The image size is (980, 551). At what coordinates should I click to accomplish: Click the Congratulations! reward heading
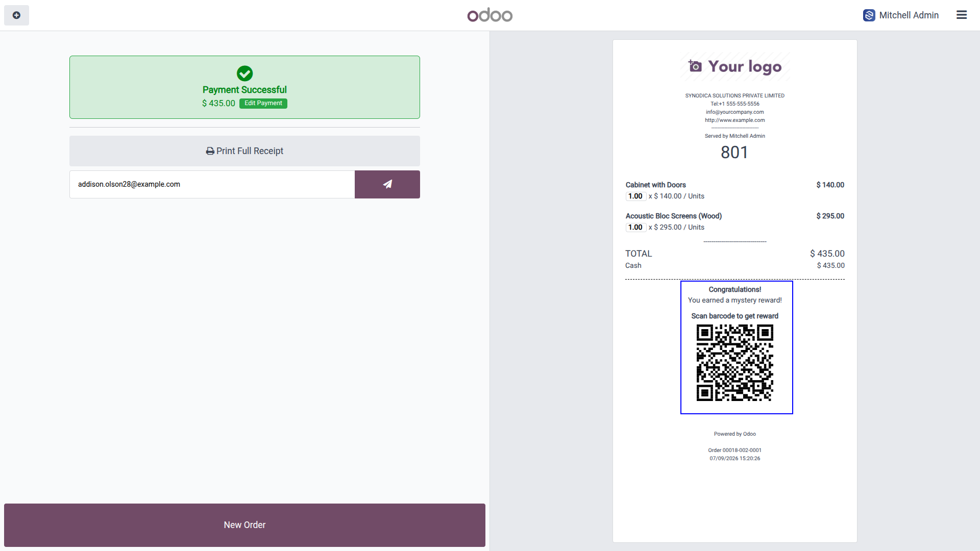(x=734, y=290)
